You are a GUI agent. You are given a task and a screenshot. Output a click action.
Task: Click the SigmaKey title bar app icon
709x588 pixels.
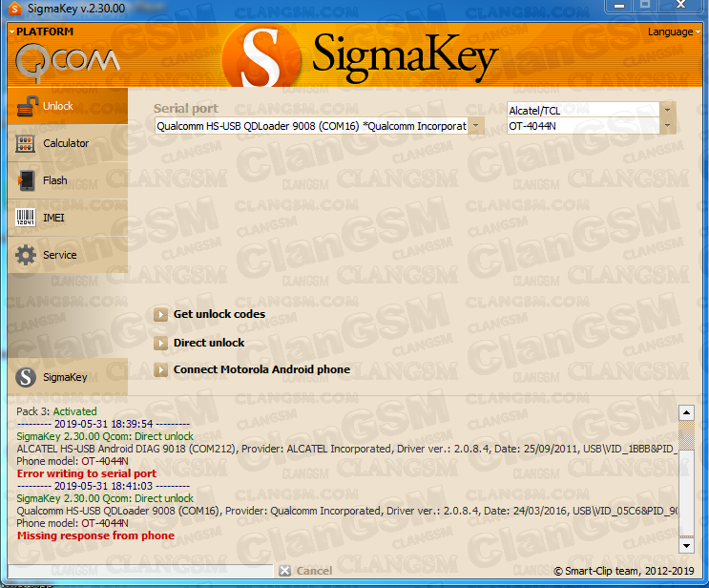click(15, 9)
